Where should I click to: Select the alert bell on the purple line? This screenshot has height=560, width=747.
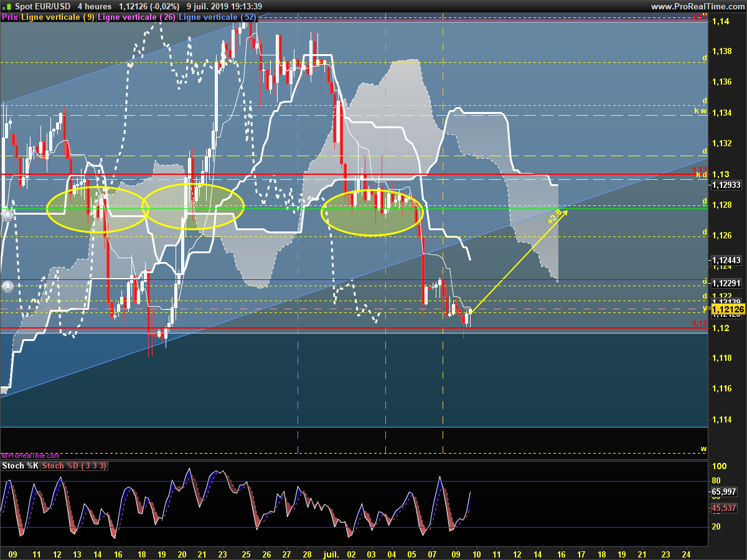pos(8,287)
